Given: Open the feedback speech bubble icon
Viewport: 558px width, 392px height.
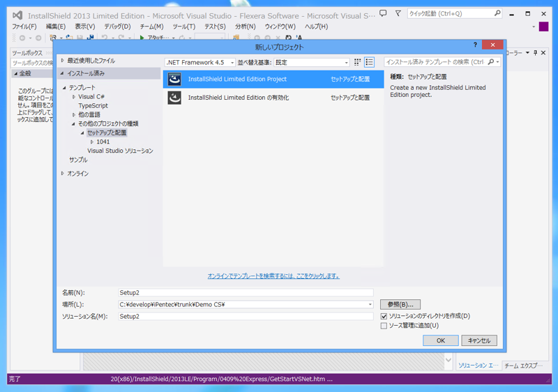Looking at the screenshot, I should (x=383, y=13).
